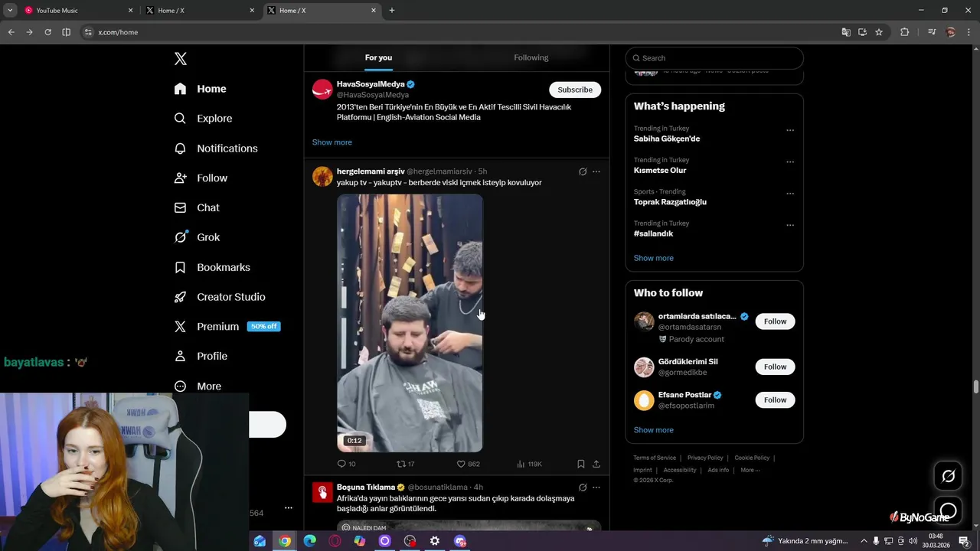Share the hergelemami arşiv post
The width and height of the screenshot is (980, 551).
pos(596,464)
